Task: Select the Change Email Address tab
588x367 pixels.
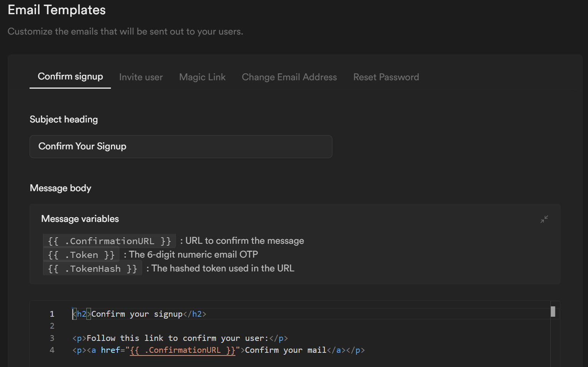Action: tap(289, 77)
